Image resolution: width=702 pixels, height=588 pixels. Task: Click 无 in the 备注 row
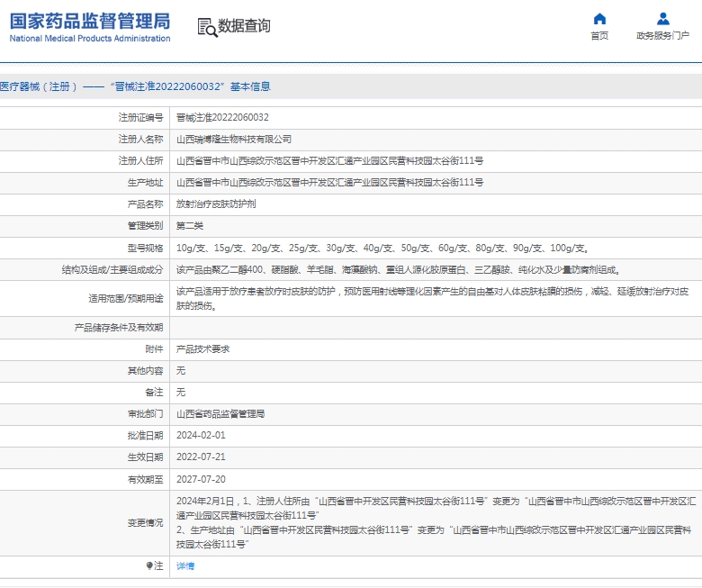(181, 392)
